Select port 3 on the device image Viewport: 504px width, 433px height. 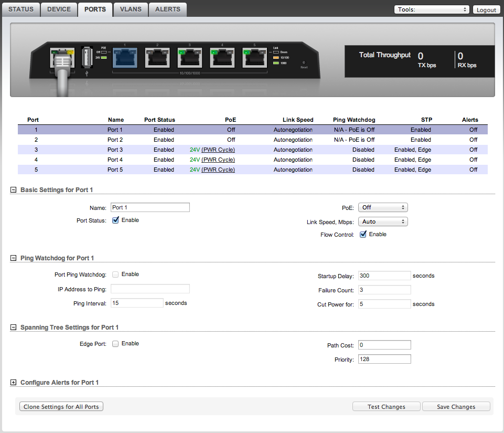[189, 58]
